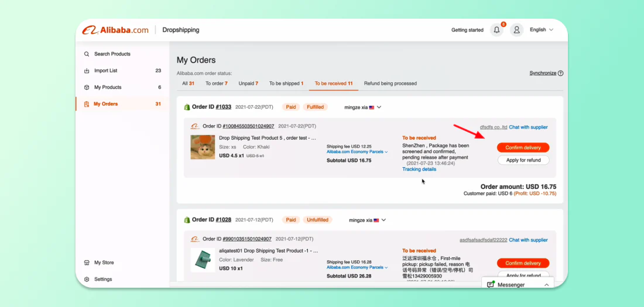Click US flag next to order #1033 customer
Viewport: 644px width, 307px height.
[x=372, y=108]
